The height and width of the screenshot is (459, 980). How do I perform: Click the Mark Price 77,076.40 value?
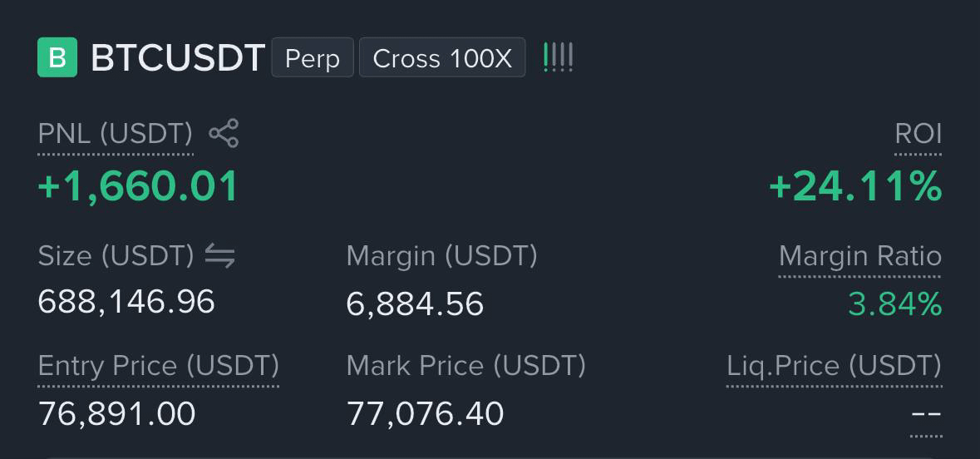pyautogui.click(x=425, y=413)
